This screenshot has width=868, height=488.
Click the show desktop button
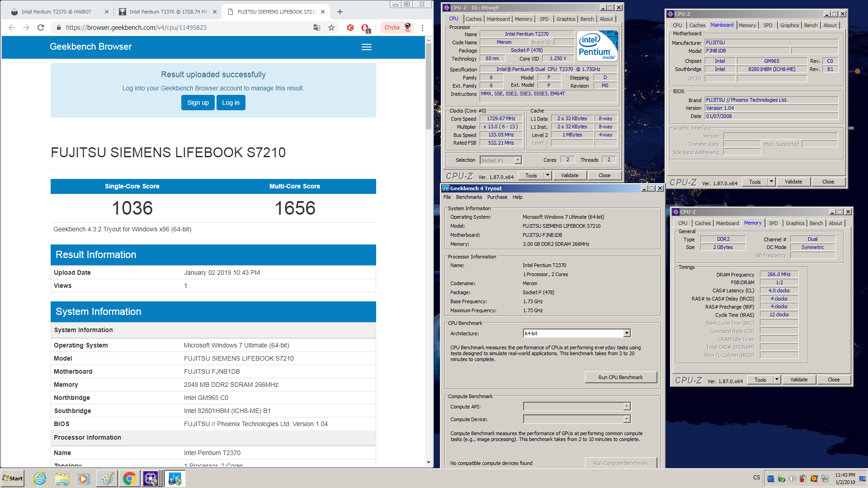pyautogui.click(x=863, y=479)
